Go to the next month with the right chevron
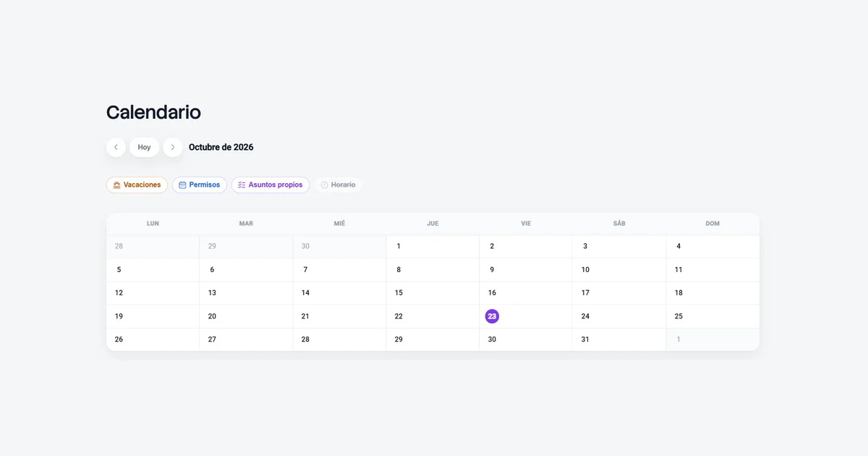This screenshot has width=868, height=456. 172,147
